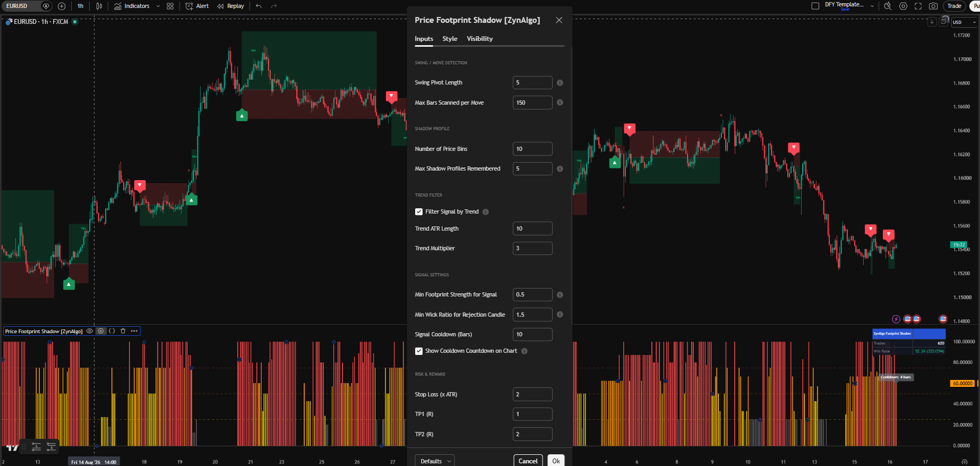Start bar Replay mode
The image size is (980, 466).
click(230, 6)
